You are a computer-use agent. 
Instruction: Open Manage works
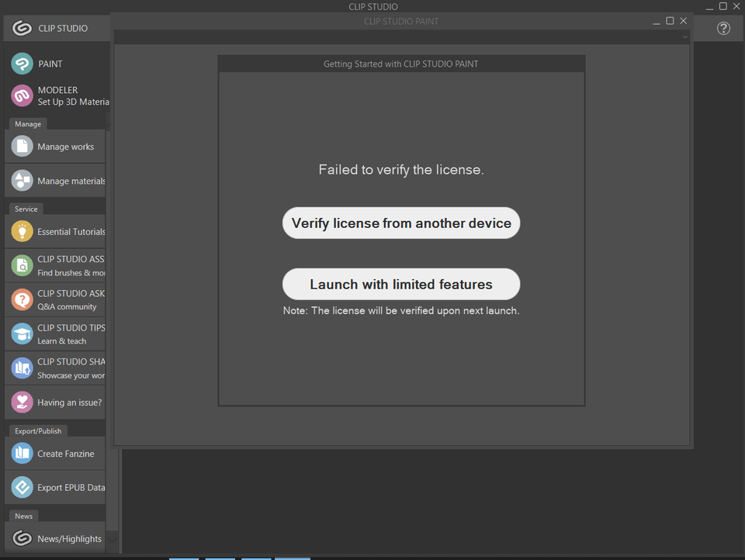(54, 147)
